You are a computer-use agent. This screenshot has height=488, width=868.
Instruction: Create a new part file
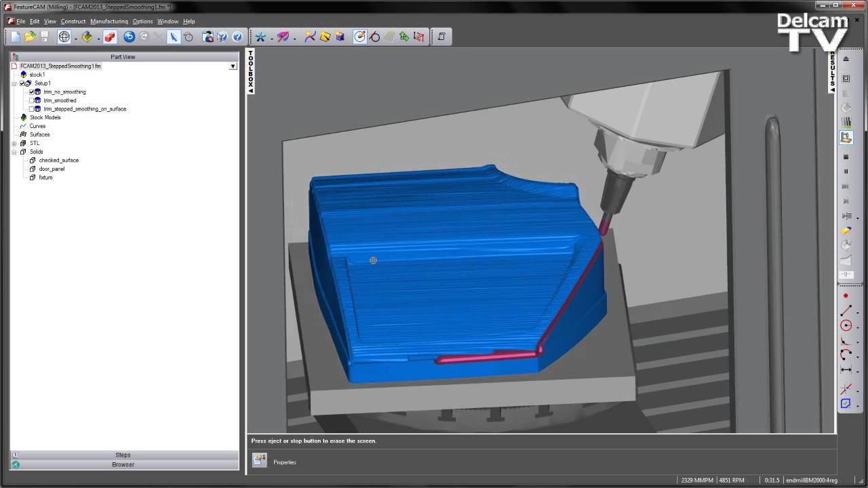15,37
